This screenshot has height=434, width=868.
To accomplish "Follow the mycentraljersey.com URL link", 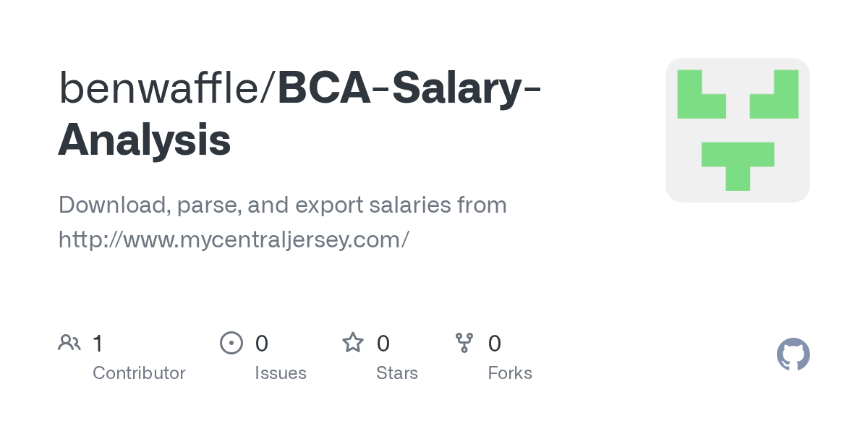I will [234, 239].
